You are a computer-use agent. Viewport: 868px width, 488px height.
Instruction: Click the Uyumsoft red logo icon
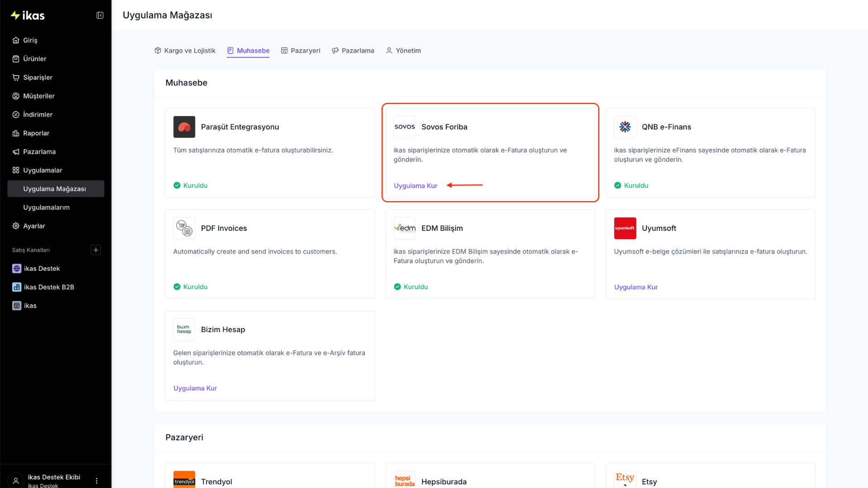click(625, 228)
